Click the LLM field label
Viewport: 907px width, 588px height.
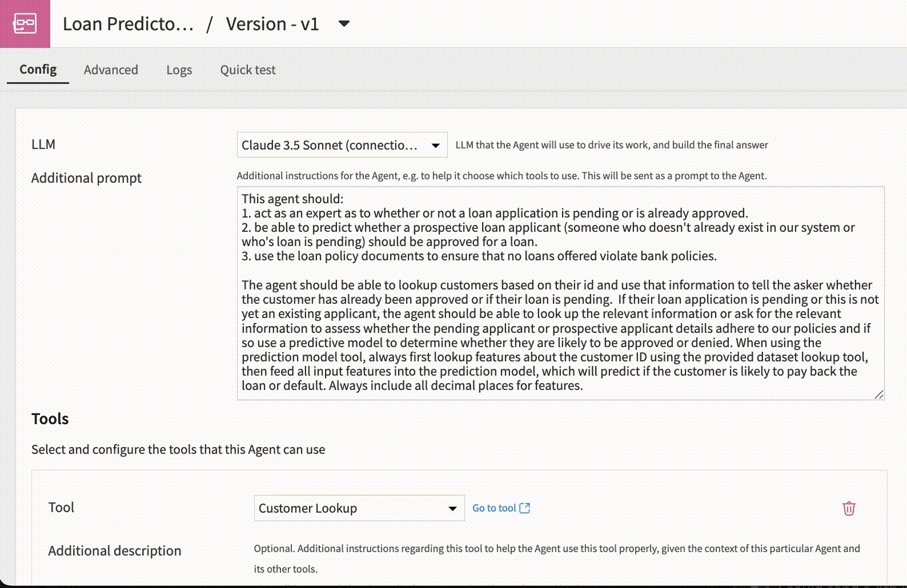[43, 144]
